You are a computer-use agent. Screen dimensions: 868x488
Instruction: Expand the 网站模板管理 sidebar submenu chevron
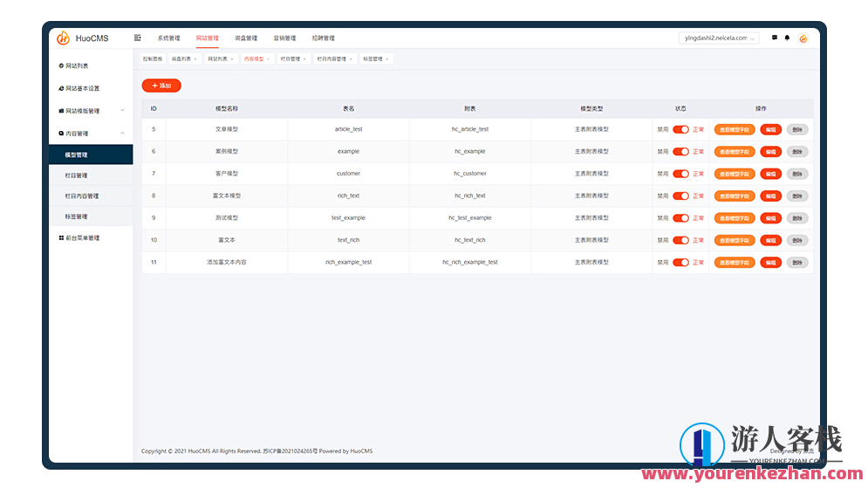point(122,111)
